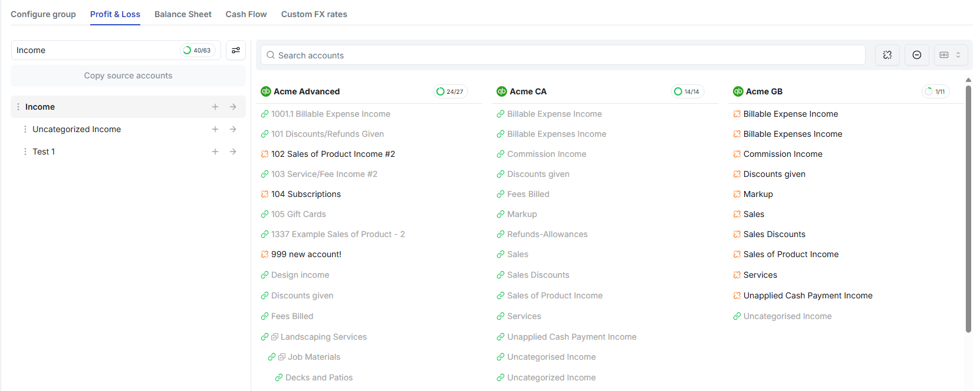Select 1337 Example Sales of Product - 2
980x391 pixels.
pyautogui.click(x=338, y=234)
